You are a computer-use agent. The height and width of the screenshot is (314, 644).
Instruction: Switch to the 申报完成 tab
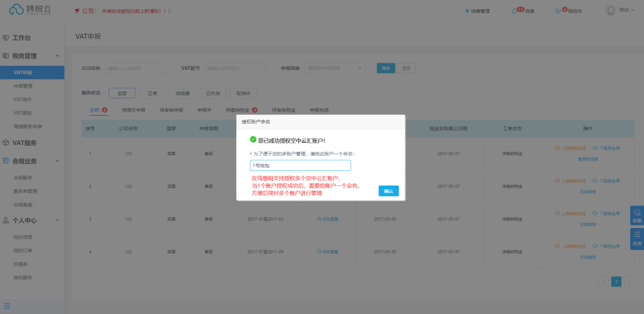319,110
